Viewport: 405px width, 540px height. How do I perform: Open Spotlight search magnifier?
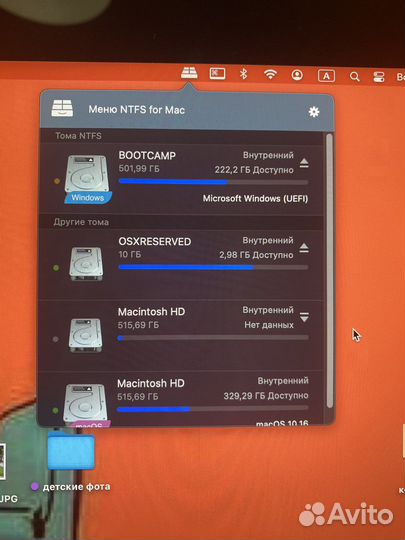(354, 76)
